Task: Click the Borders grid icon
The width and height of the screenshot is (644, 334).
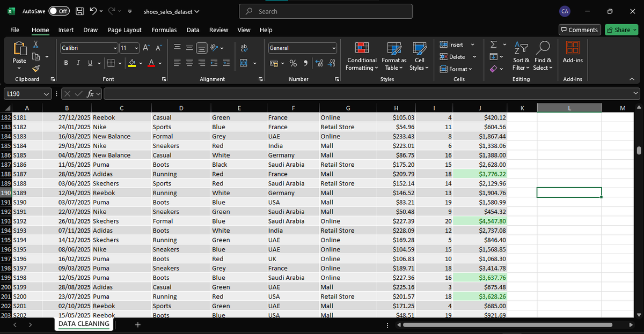Action: point(110,63)
